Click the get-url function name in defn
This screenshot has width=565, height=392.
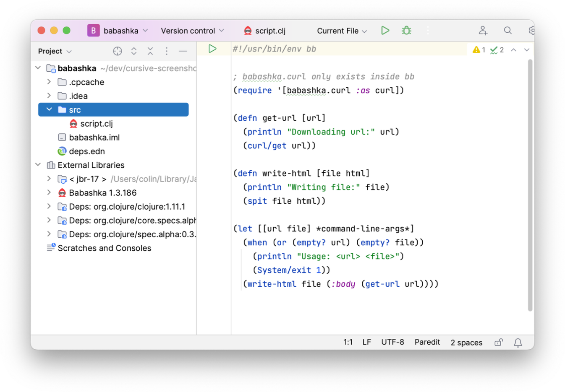(x=279, y=118)
